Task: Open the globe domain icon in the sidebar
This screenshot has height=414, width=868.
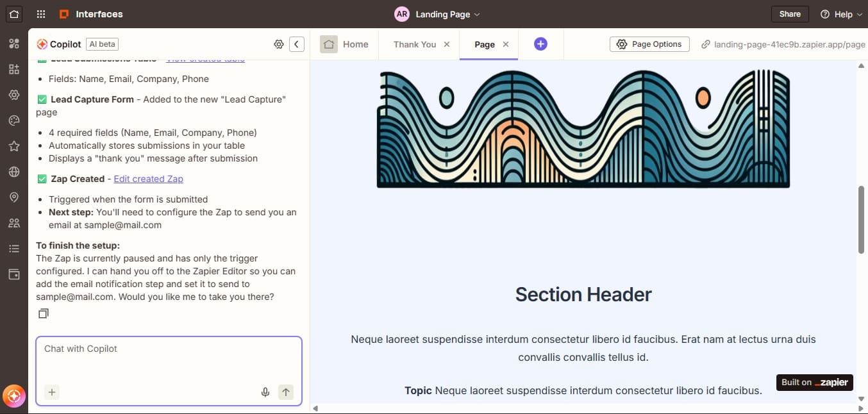Action: click(x=14, y=171)
